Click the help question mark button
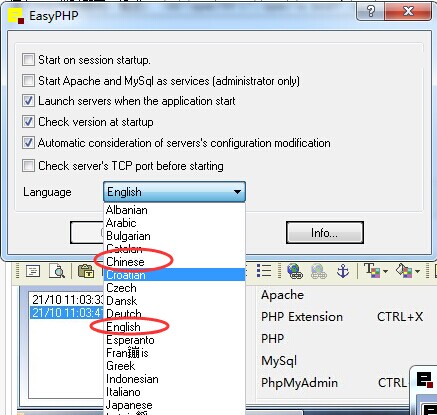437x415 pixels. (371, 11)
